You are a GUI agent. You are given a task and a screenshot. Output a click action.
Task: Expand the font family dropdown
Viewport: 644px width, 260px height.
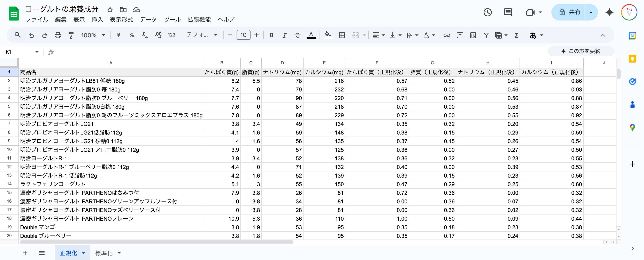tap(201, 35)
